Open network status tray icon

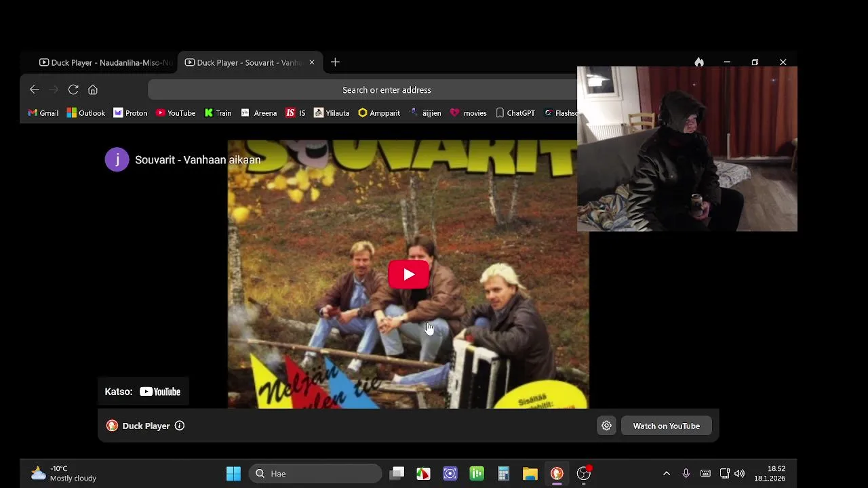tap(725, 474)
